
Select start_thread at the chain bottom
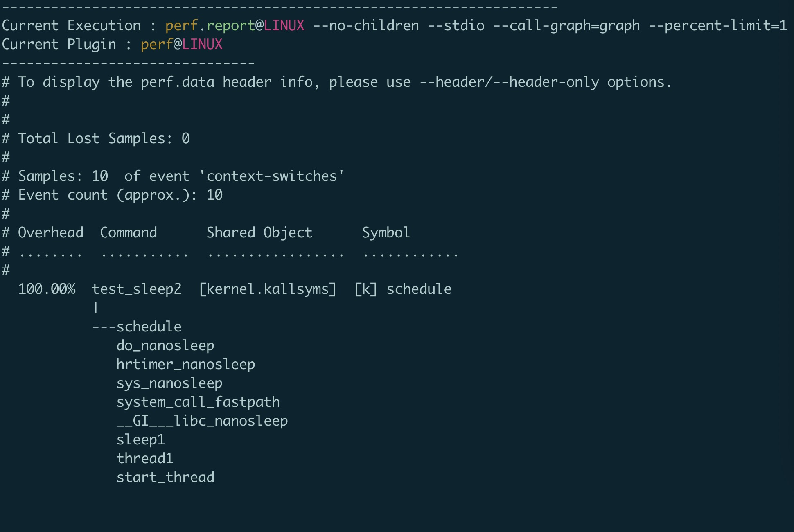[165, 477]
